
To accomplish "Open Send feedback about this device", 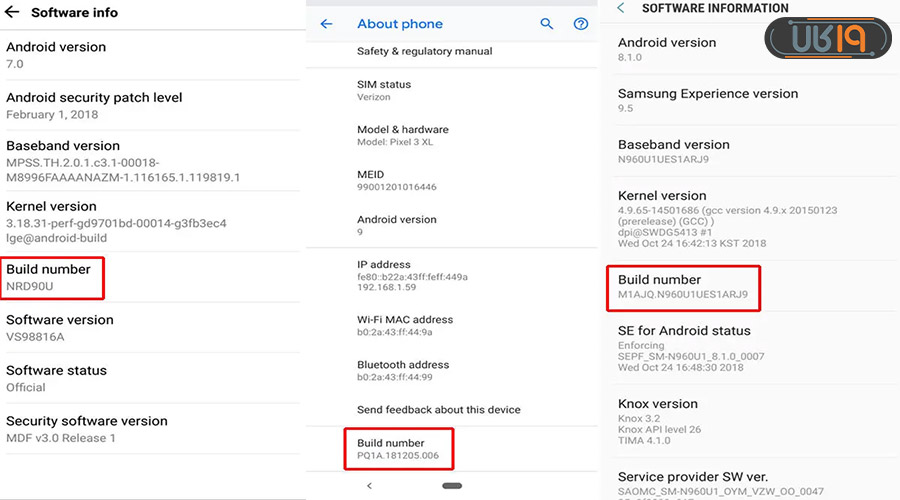I will click(438, 410).
